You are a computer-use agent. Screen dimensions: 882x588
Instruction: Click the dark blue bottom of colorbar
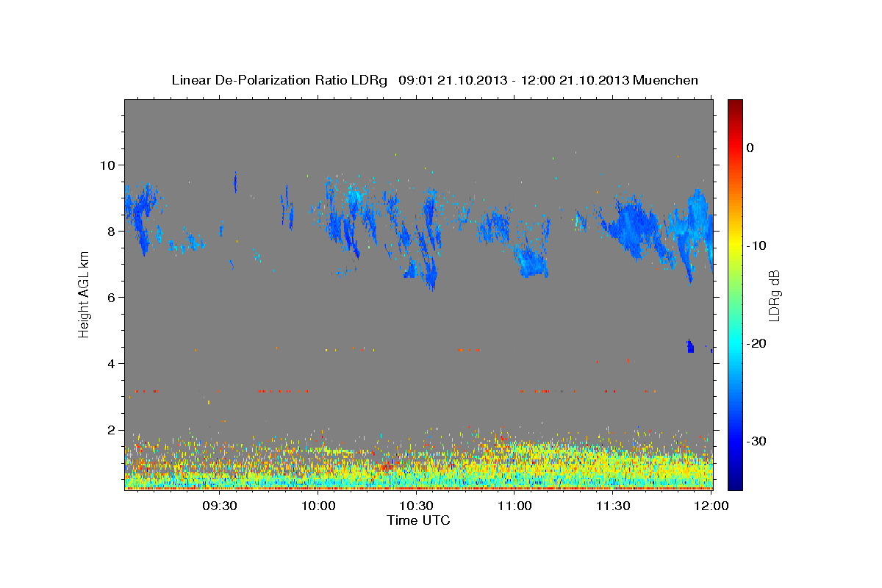tap(735, 481)
